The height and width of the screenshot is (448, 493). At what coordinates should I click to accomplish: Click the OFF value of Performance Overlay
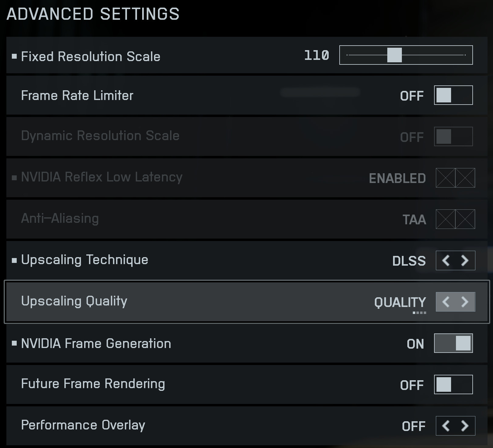click(x=413, y=426)
